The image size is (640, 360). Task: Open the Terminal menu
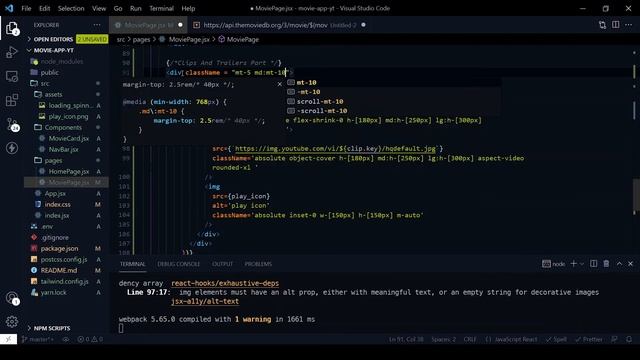coord(161,8)
